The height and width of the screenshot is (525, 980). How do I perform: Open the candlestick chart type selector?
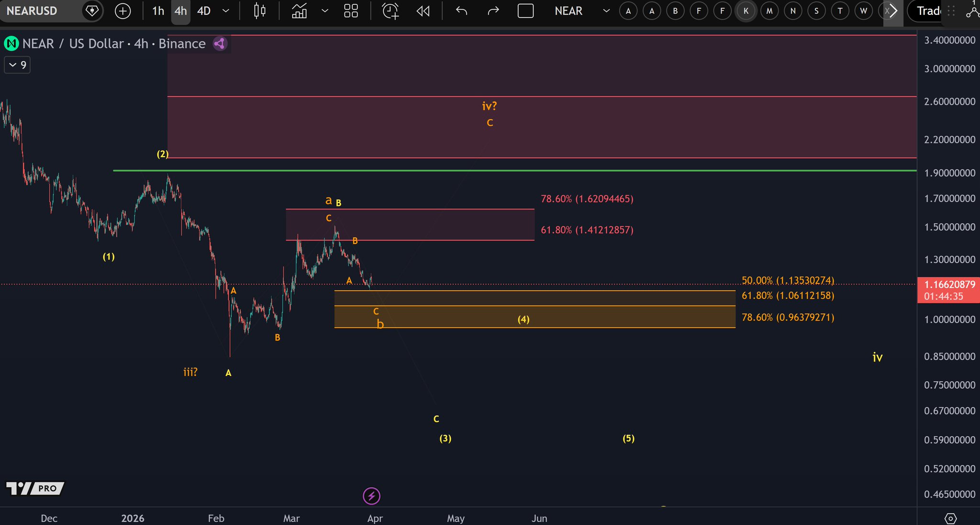tap(260, 11)
